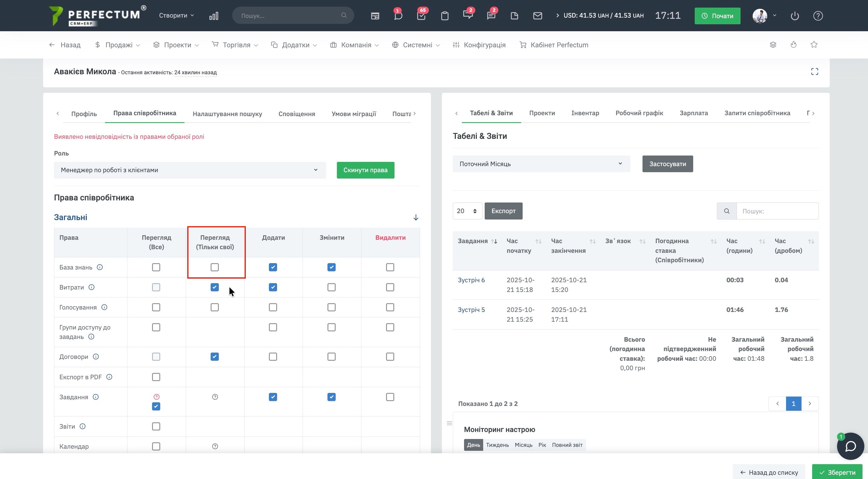Uncheck Витрати Додати checkbox
Viewport: 868px width, 479px height.
tap(273, 287)
